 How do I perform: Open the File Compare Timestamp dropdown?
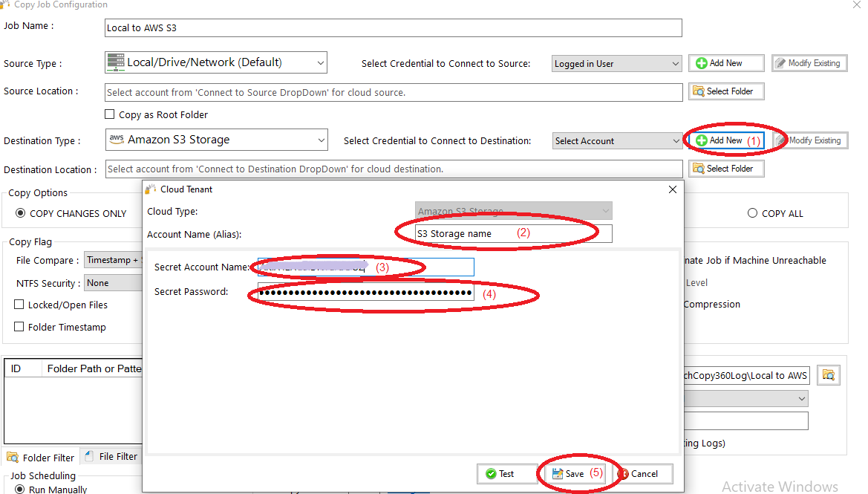click(x=113, y=260)
